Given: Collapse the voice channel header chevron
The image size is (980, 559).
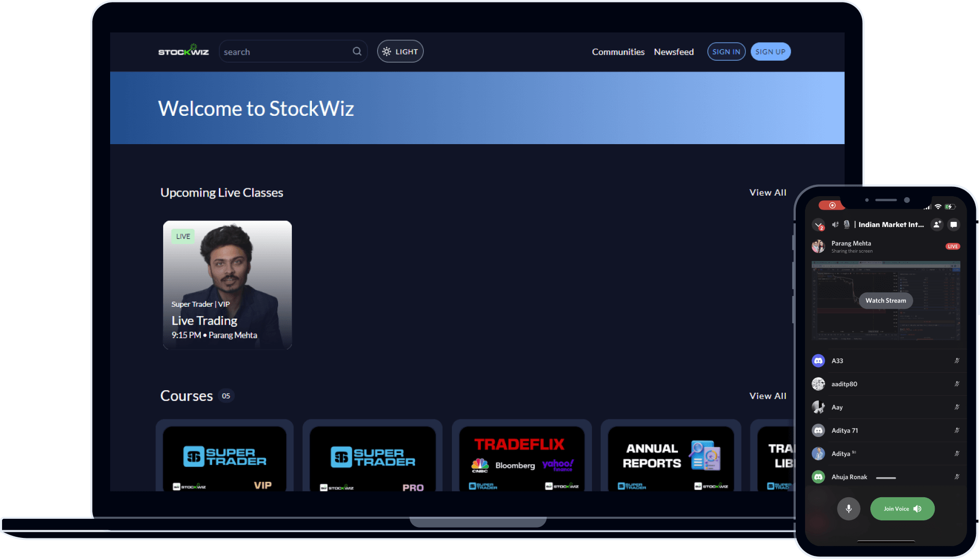Looking at the screenshot, I should [x=818, y=225].
